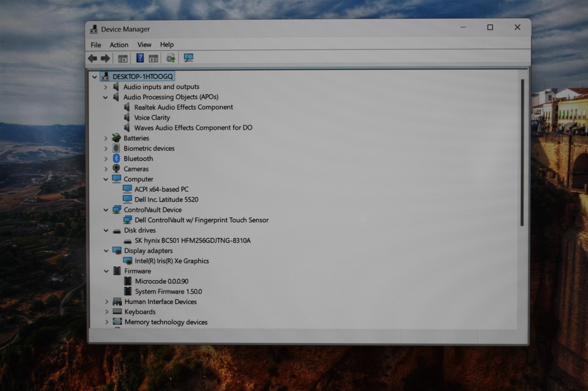Select Intel(R) Iris(R) Xe Graphics device
588x391 pixels.
click(172, 261)
